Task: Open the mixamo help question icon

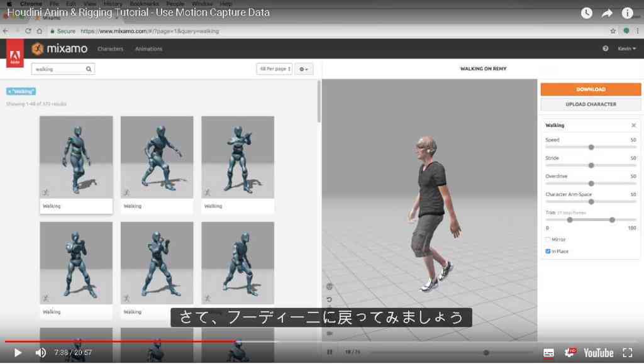Action: (605, 48)
